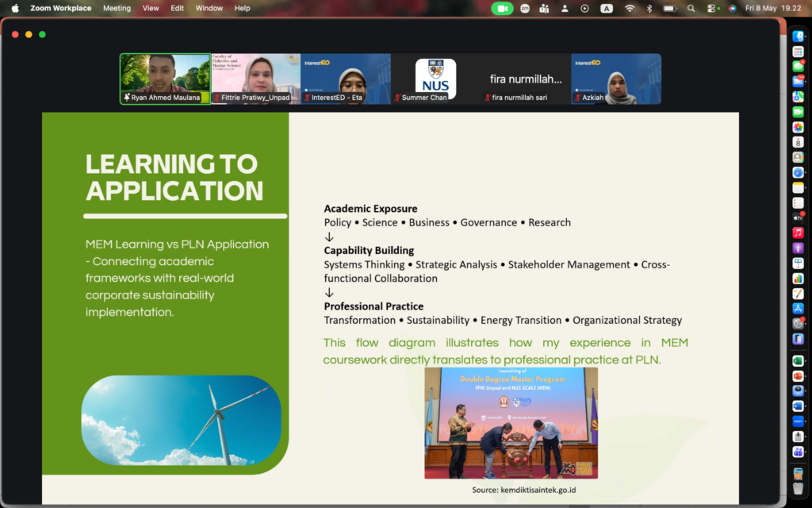Select Summer Chan's NUS logo tile
Screen dimensions: 812x508
(435, 79)
